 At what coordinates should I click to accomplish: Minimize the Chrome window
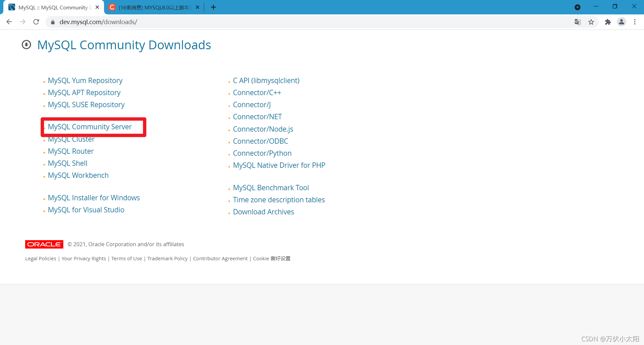[x=596, y=6]
